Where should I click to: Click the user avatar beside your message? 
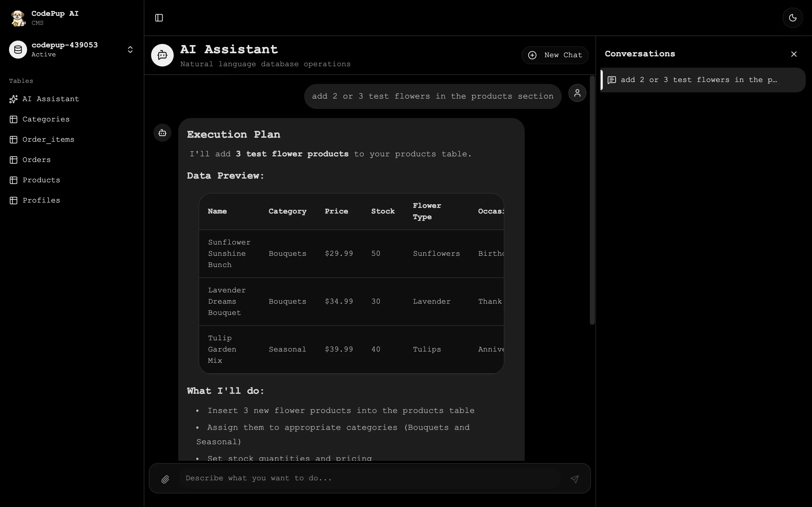click(x=577, y=93)
